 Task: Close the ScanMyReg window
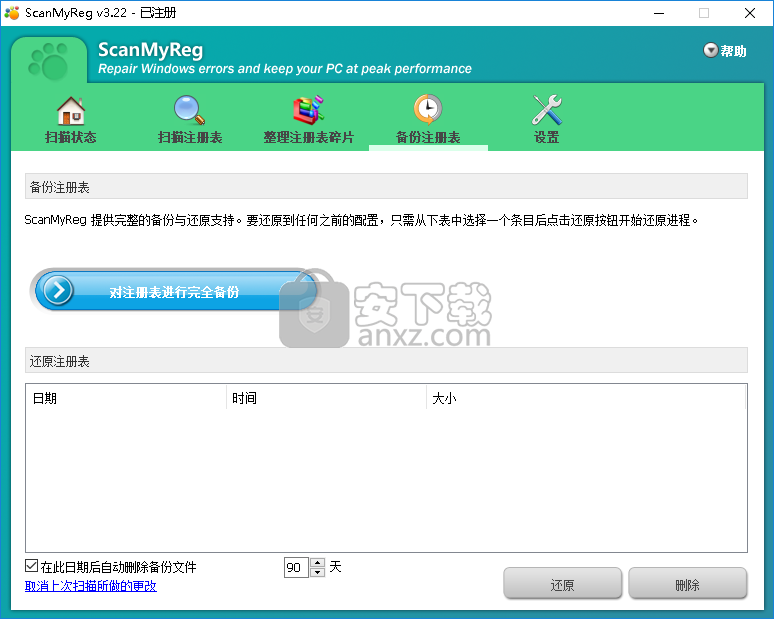pos(750,13)
